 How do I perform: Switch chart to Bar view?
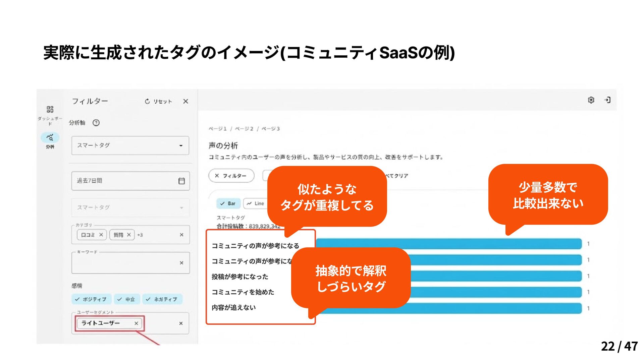tap(228, 203)
